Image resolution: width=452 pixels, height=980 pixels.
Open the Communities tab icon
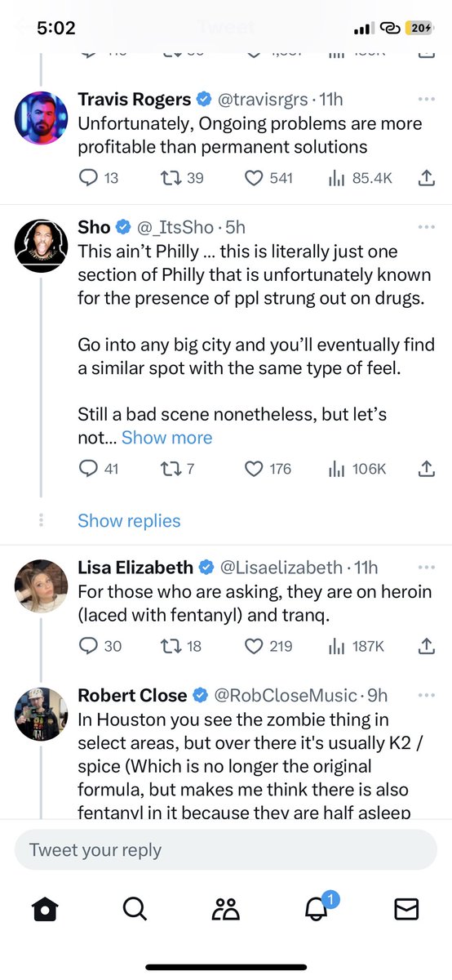226,909
